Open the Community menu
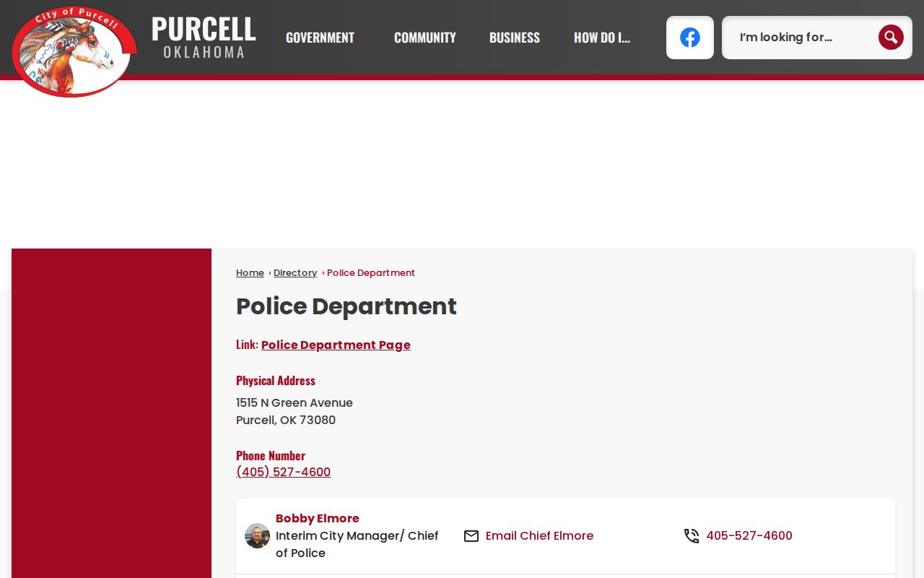The height and width of the screenshot is (578, 924). tap(425, 38)
